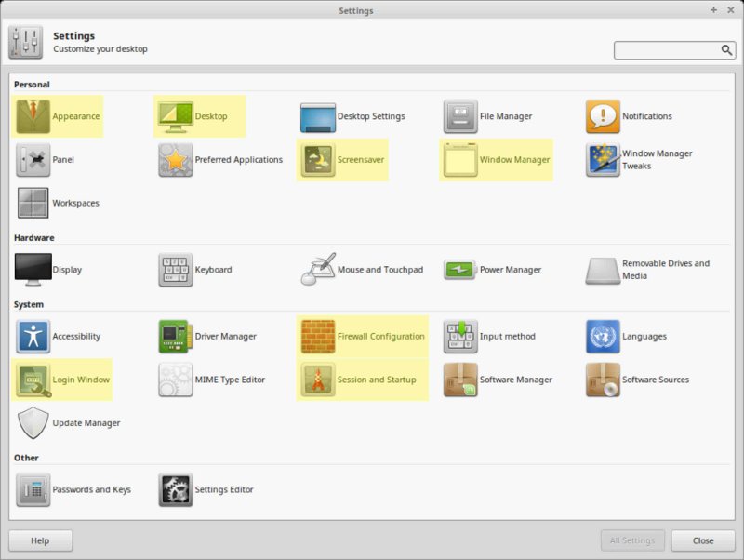Click the Help button

click(x=40, y=540)
